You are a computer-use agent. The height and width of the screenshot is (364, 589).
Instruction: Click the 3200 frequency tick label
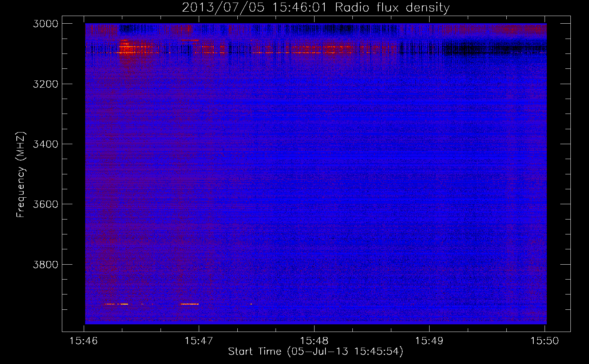pyautogui.click(x=46, y=84)
